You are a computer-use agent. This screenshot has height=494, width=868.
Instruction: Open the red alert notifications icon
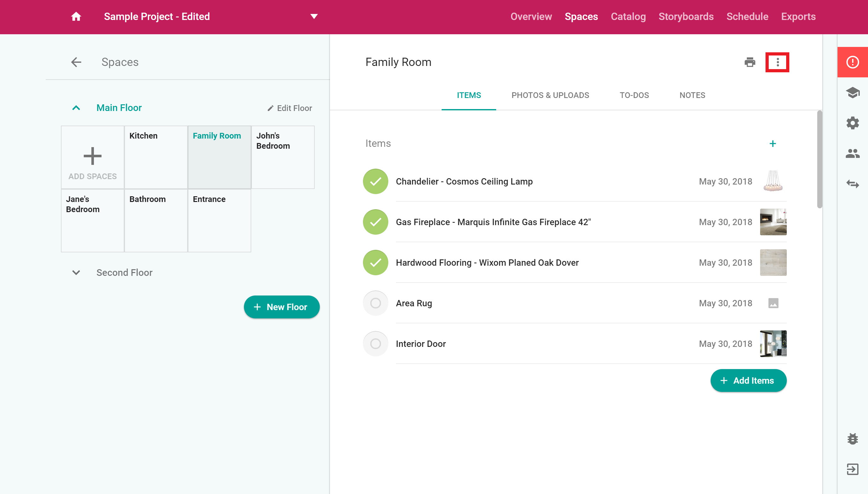click(x=852, y=62)
